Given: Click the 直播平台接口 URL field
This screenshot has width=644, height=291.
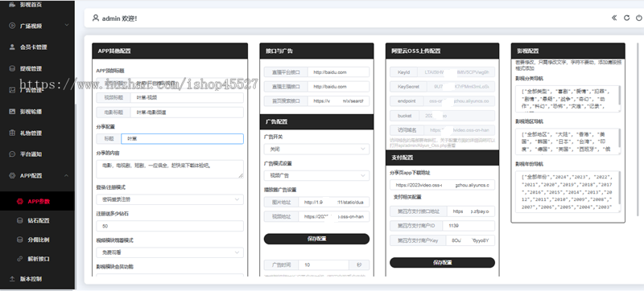Looking at the screenshot, I should click(338, 72).
